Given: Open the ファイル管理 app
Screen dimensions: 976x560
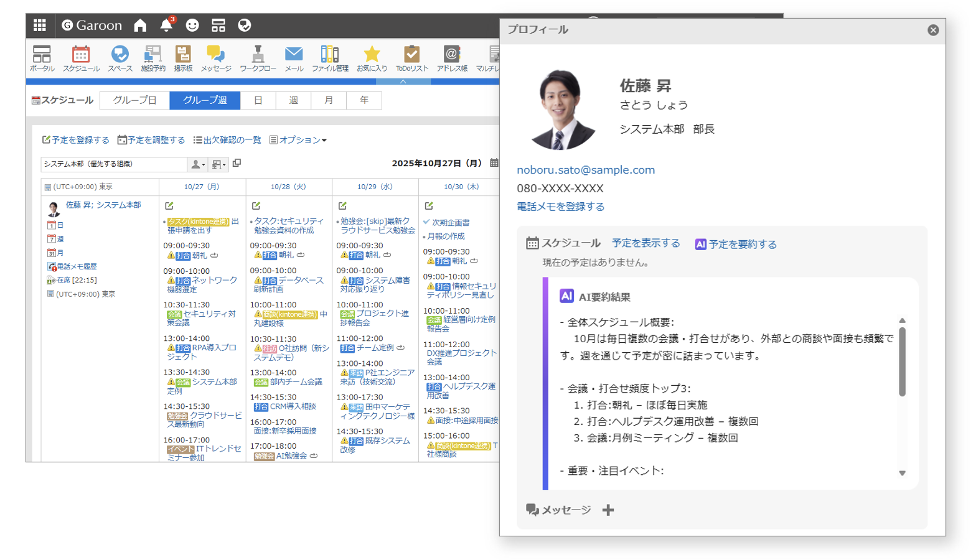Looking at the screenshot, I should (x=330, y=59).
